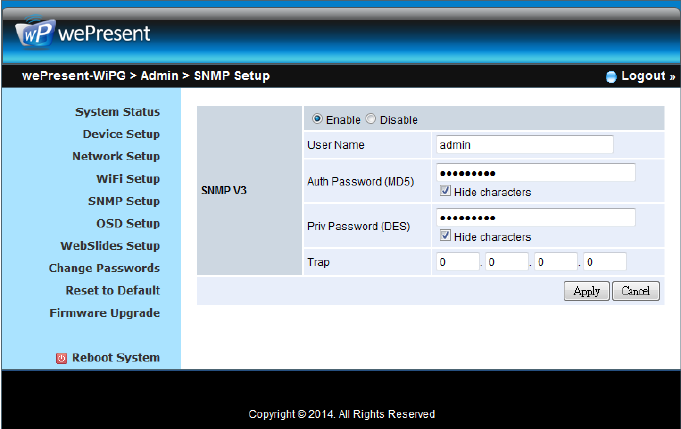Click the Priv Password (DES) field

pos(536,218)
